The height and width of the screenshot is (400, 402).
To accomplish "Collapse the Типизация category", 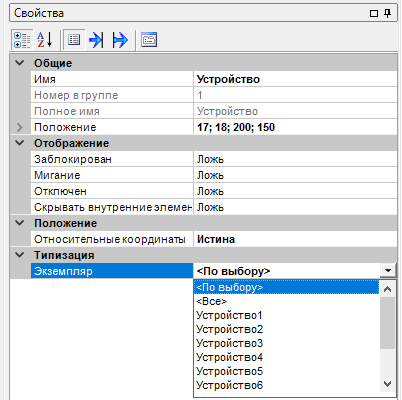I will point(20,255).
